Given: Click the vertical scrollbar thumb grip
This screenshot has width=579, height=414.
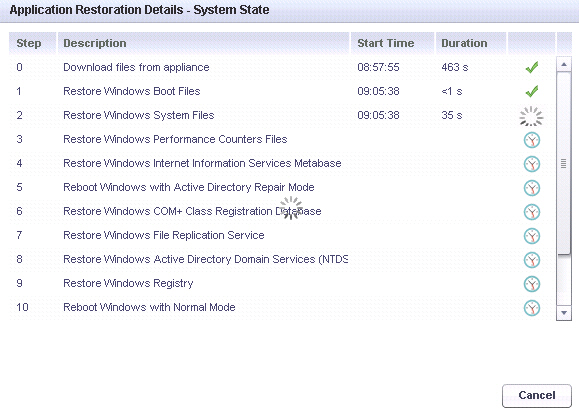Looking at the screenshot, I should pyautogui.click(x=563, y=163).
